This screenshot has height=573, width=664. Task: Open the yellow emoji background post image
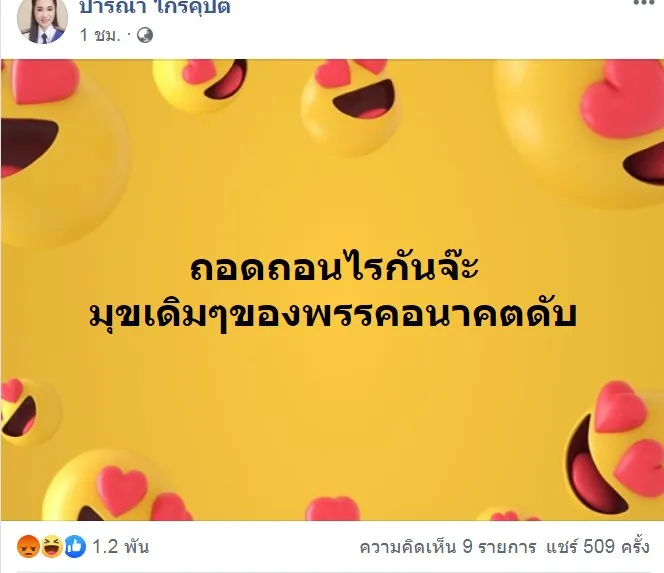coord(332,290)
